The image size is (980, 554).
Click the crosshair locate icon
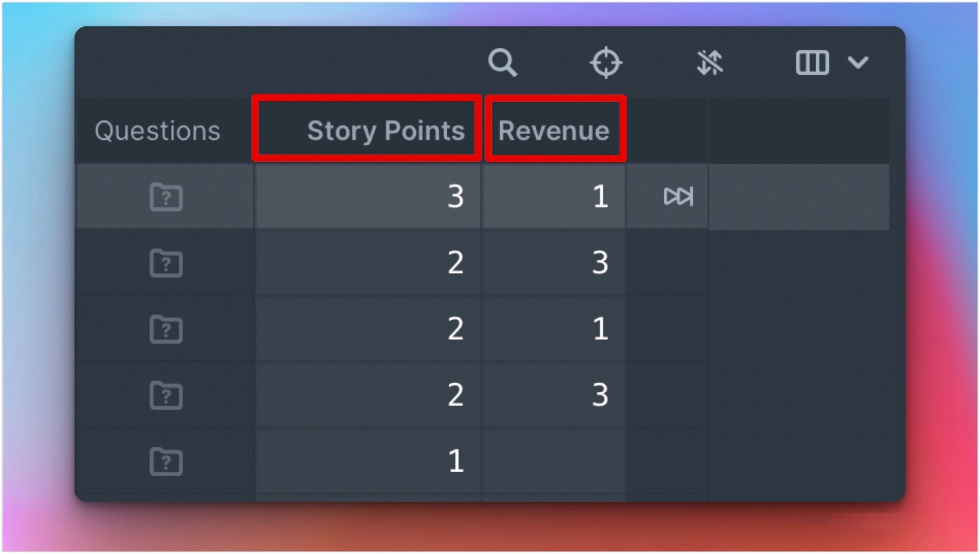(606, 63)
